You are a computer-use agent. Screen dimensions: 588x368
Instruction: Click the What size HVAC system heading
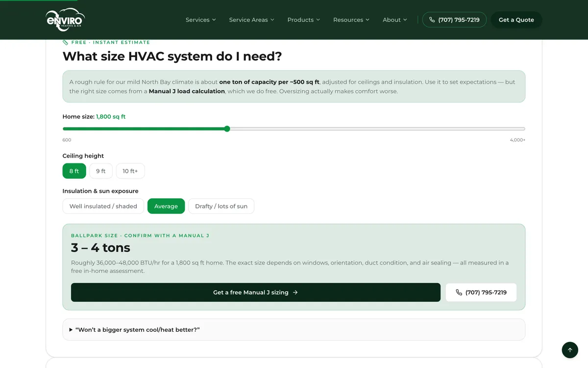point(172,56)
